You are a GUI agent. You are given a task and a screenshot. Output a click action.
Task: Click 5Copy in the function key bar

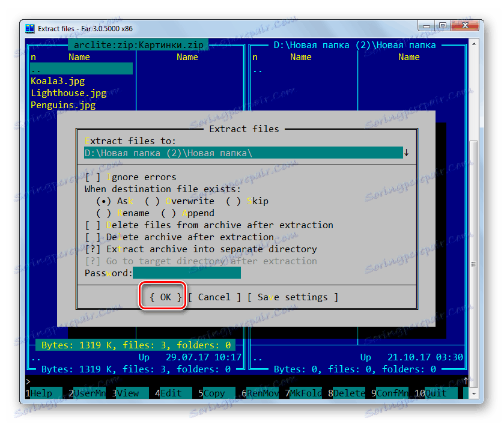coord(217,393)
